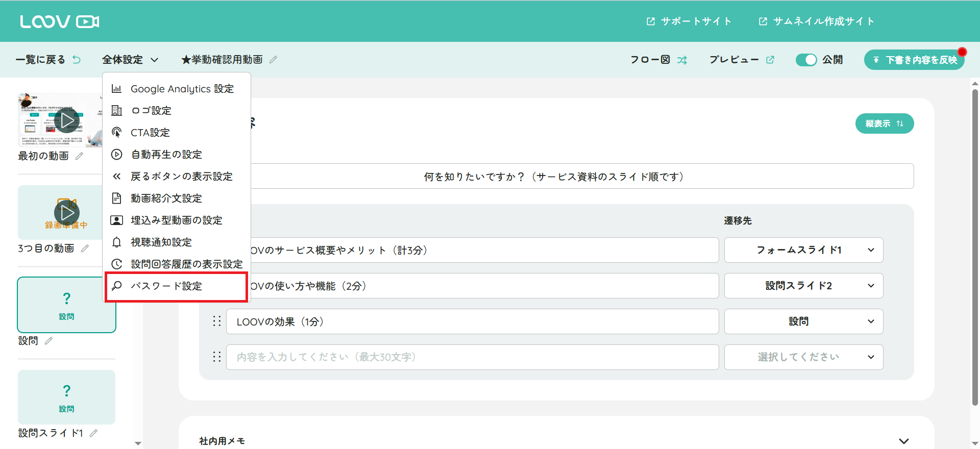Grab drag handle for the empty option row
This screenshot has height=449, width=980.
(x=217, y=357)
